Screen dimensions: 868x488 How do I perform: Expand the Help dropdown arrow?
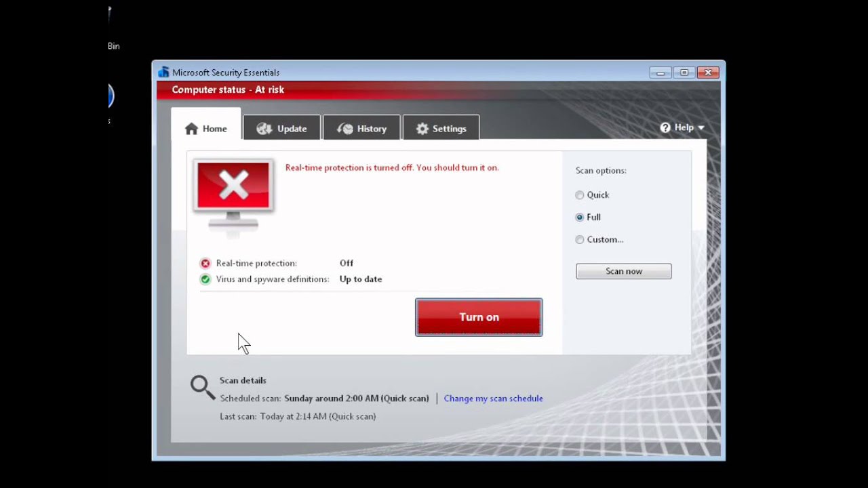[701, 128]
